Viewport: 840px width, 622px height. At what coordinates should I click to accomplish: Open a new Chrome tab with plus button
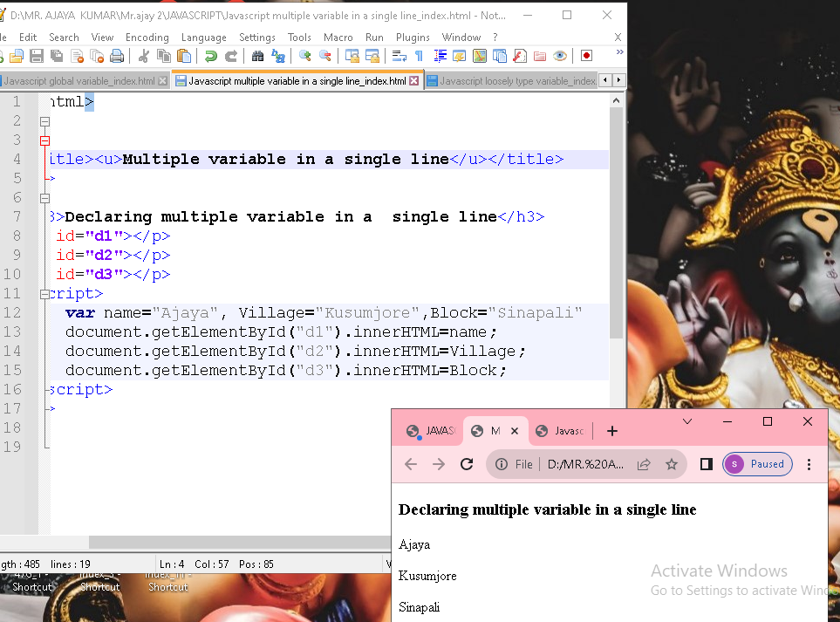click(612, 431)
